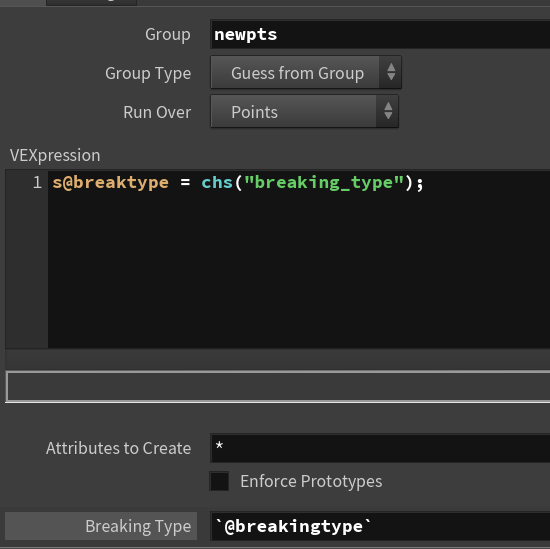The width and height of the screenshot is (550, 549).
Task: Click the Group Type label
Action: [x=148, y=74]
